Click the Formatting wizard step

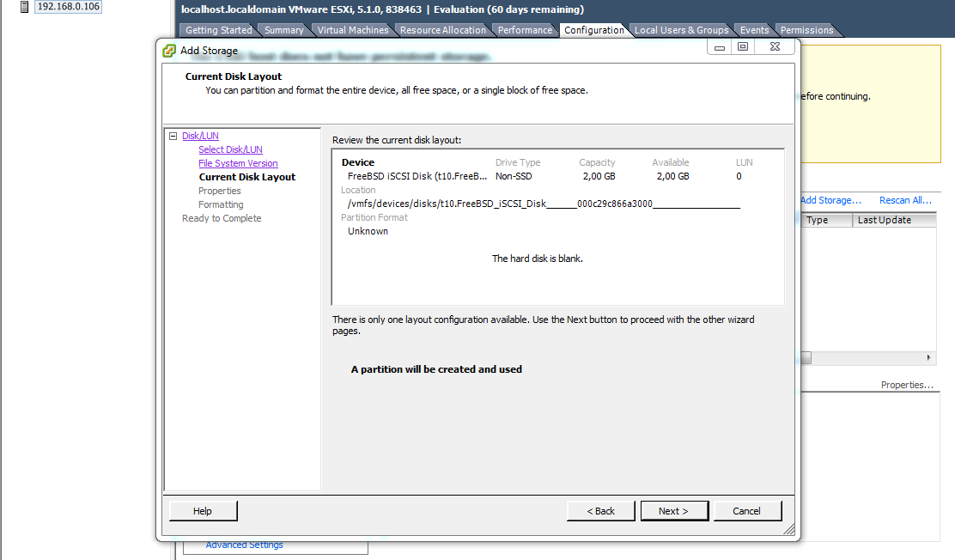(221, 204)
